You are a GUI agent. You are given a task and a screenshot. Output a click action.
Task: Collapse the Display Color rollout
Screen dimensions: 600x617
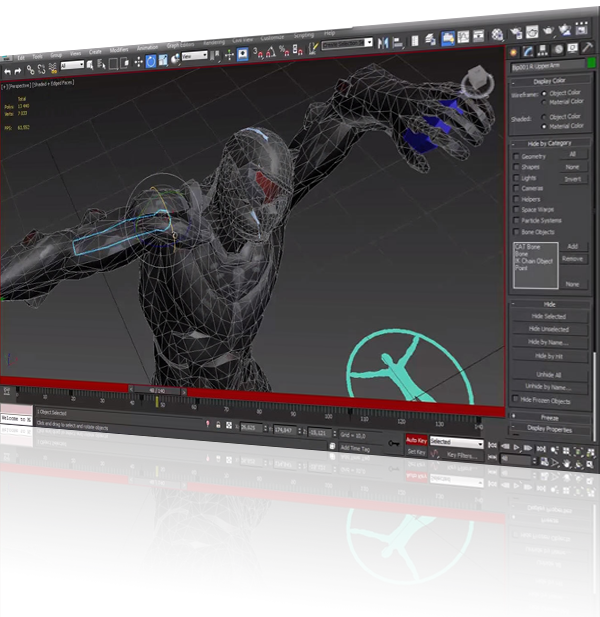point(550,81)
